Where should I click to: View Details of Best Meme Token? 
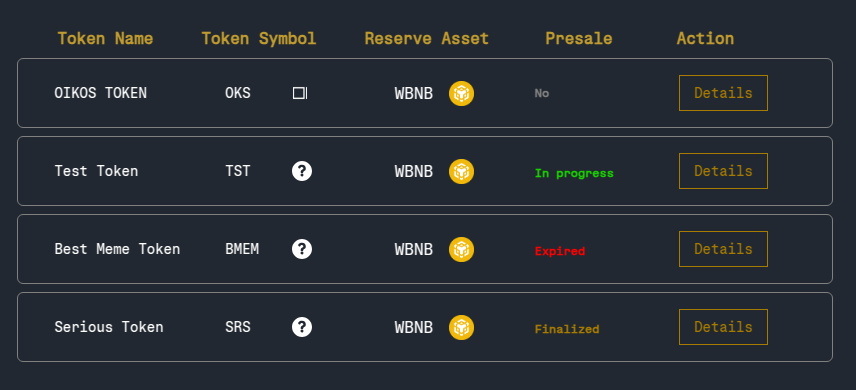click(723, 249)
